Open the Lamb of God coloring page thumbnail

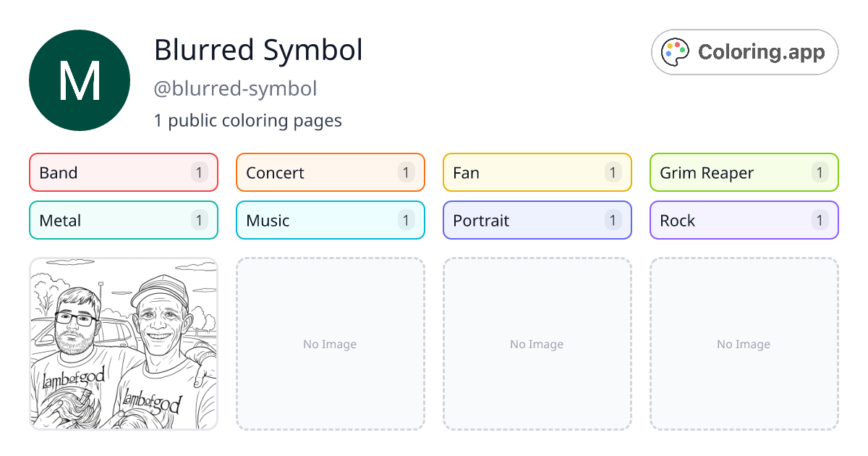(x=123, y=344)
